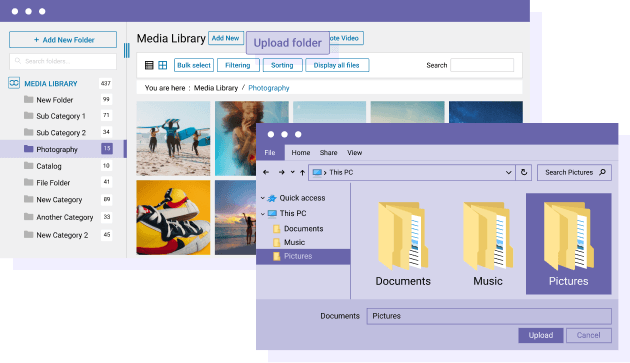Open the large Music folder icon

click(487, 236)
